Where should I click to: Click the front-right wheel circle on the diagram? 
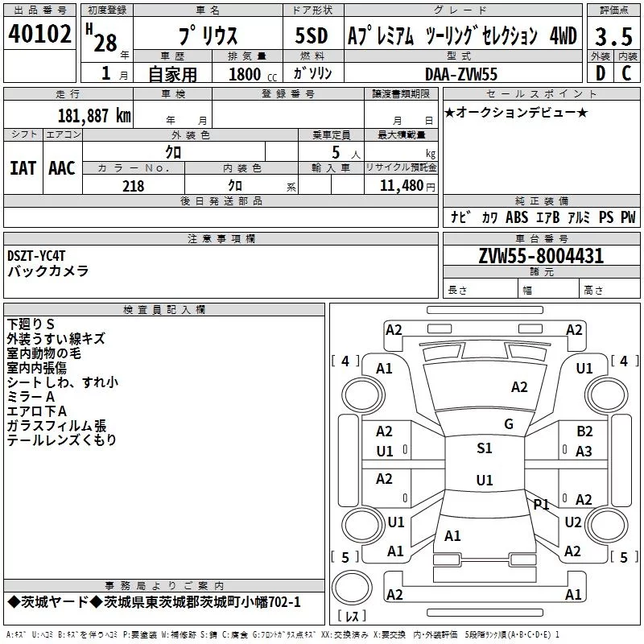coord(607,395)
